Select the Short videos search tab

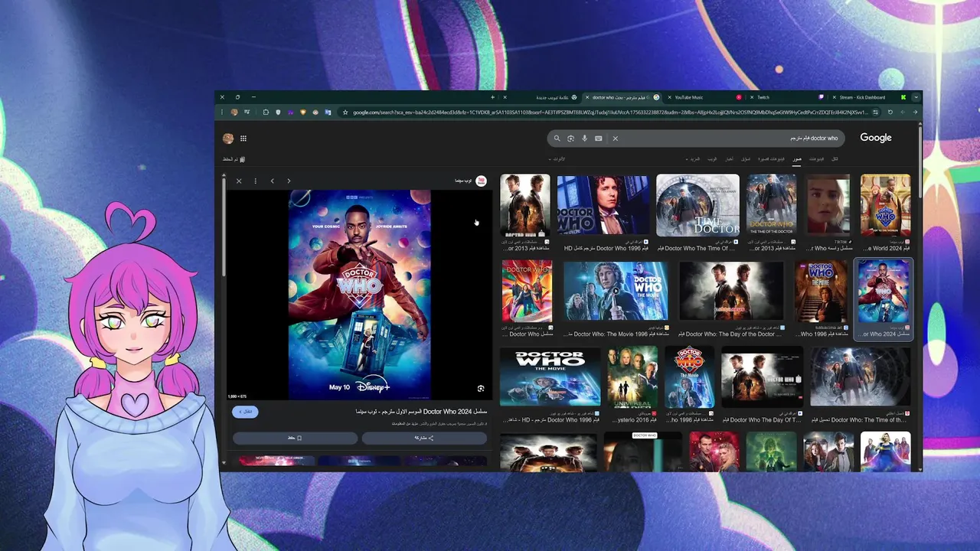point(772,159)
